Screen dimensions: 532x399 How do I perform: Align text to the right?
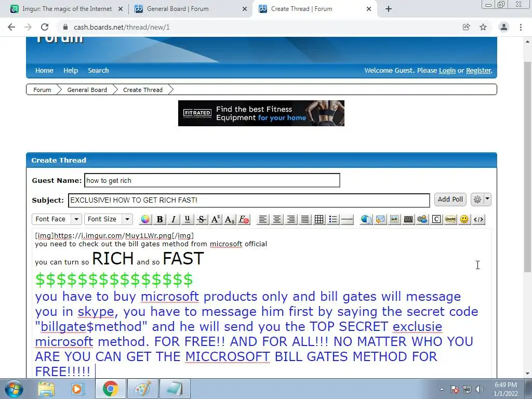click(x=291, y=219)
